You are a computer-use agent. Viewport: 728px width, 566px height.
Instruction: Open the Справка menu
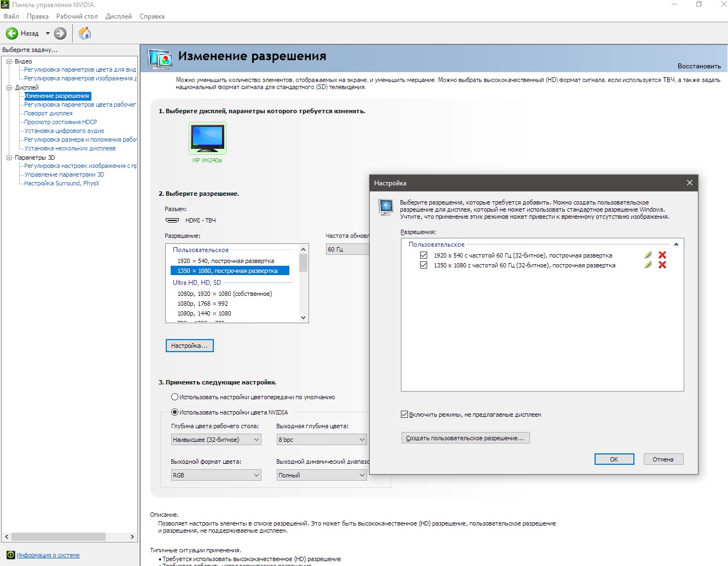tap(152, 16)
